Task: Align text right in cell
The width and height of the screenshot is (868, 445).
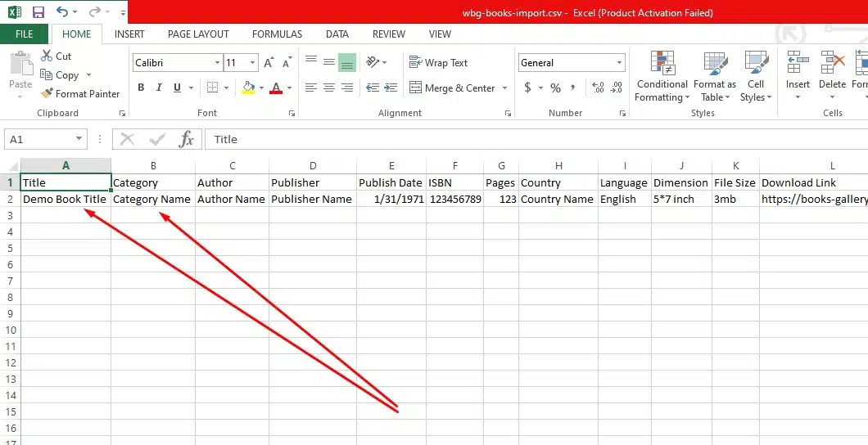Action: pos(347,88)
